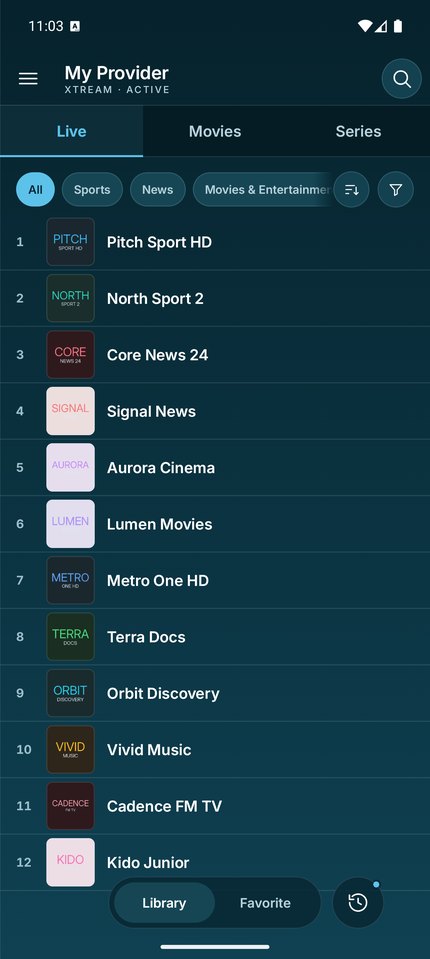Tap the Signal News logo
This screenshot has width=430, height=959.
click(x=70, y=411)
